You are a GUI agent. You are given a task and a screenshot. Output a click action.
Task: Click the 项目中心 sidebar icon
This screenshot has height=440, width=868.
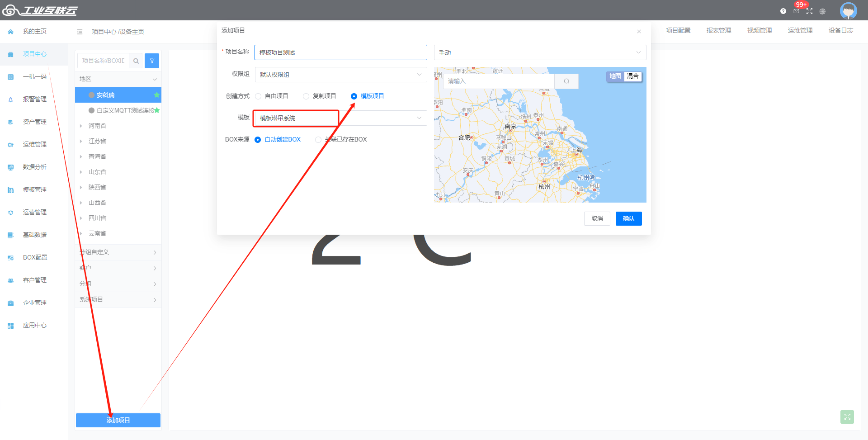click(x=11, y=54)
